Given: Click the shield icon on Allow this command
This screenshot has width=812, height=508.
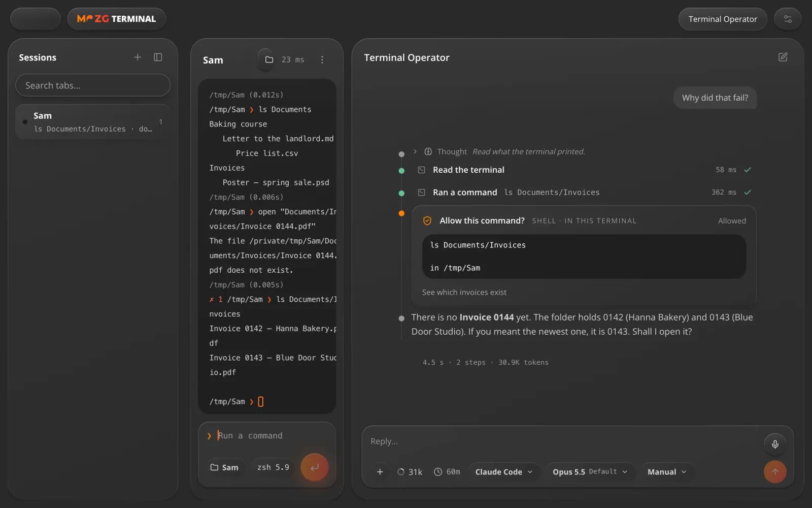Looking at the screenshot, I should tap(427, 220).
